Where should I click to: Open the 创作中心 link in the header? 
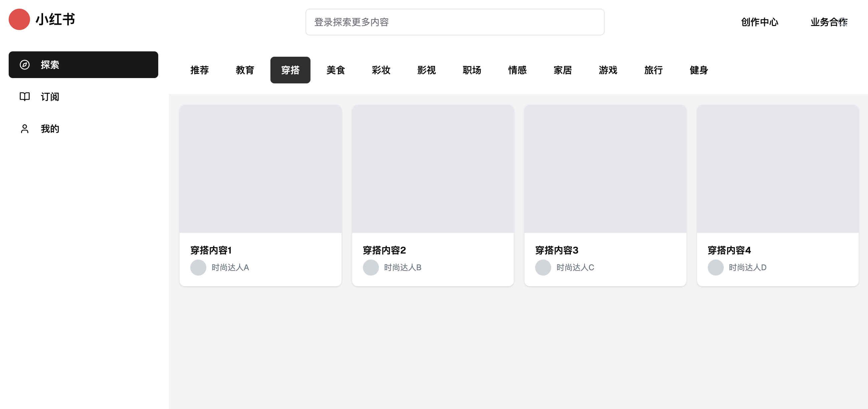759,22
